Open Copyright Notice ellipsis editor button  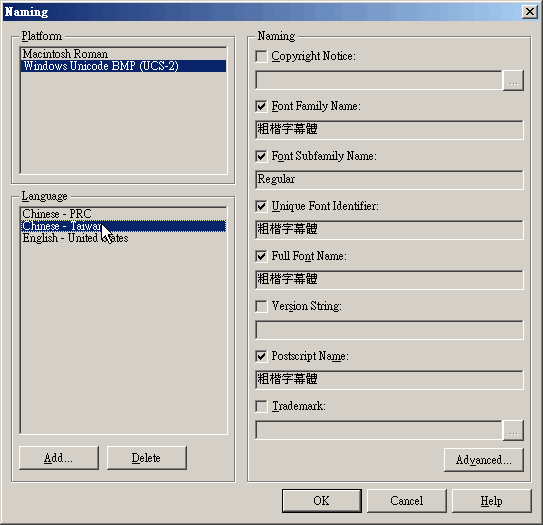[x=513, y=81]
